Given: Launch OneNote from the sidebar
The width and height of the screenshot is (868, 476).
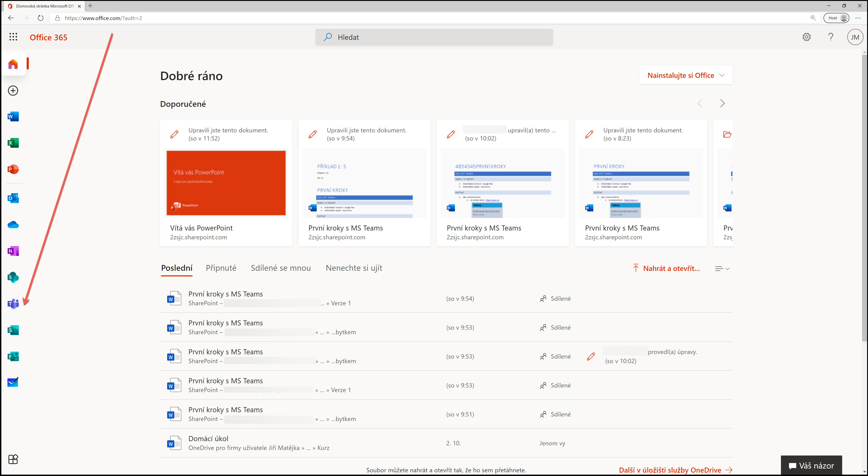Looking at the screenshot, I should point(13,251).
